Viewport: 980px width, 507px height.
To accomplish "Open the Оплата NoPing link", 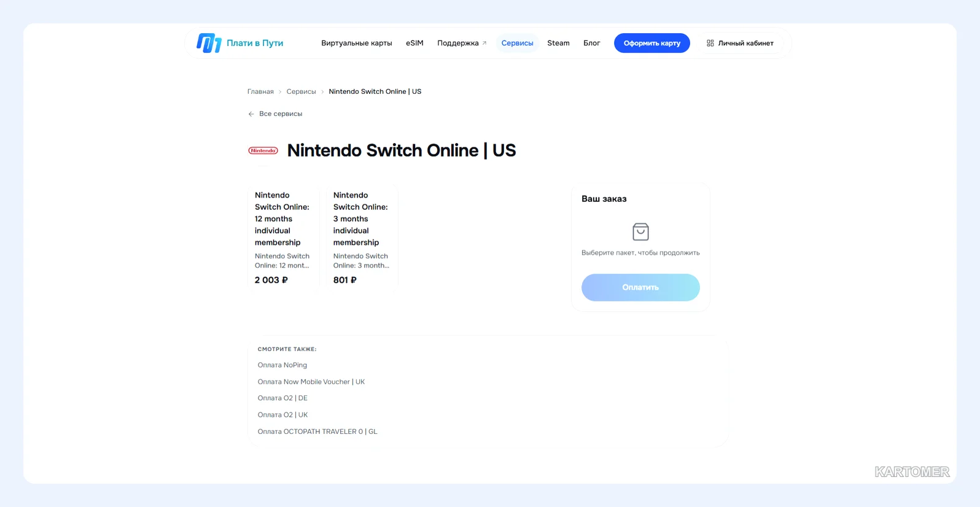I will tap(282, 365).
